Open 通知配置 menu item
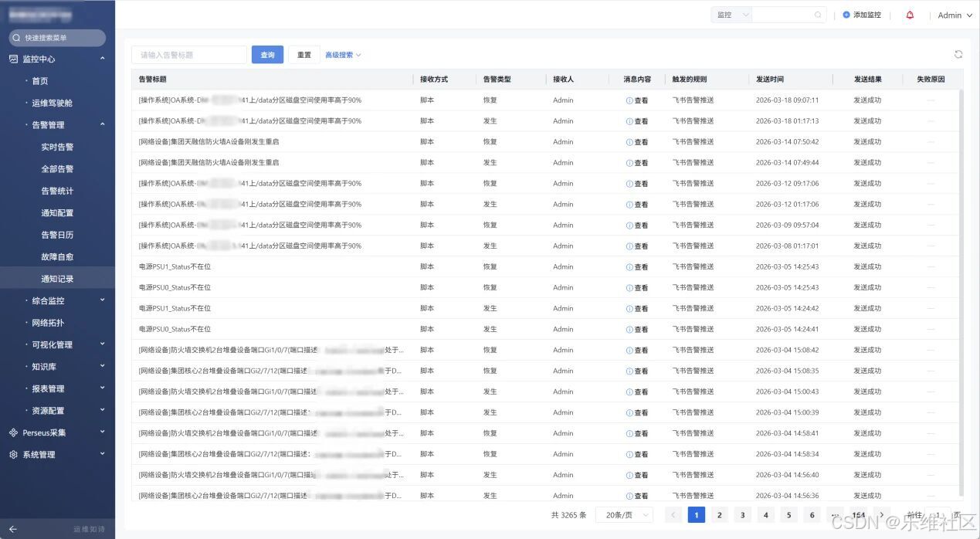 57,213
